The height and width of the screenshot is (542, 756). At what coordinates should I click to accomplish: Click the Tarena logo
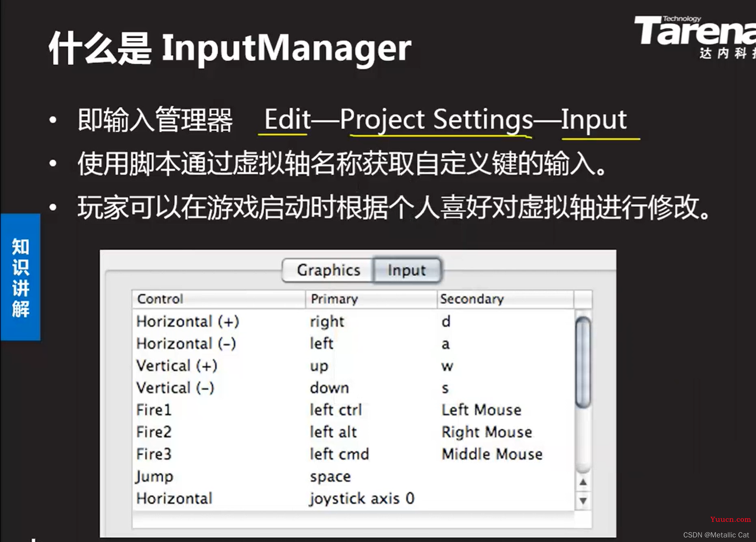point(695,37)
